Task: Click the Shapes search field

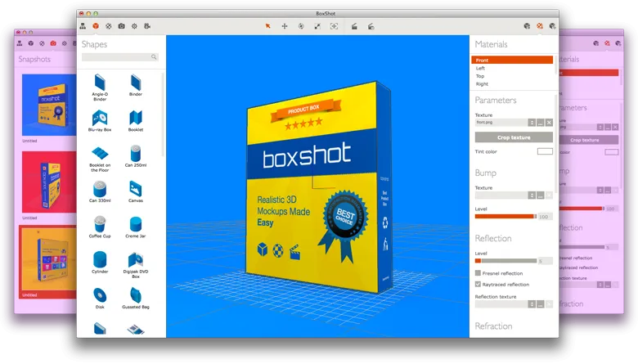Action: tap(120, 57)
